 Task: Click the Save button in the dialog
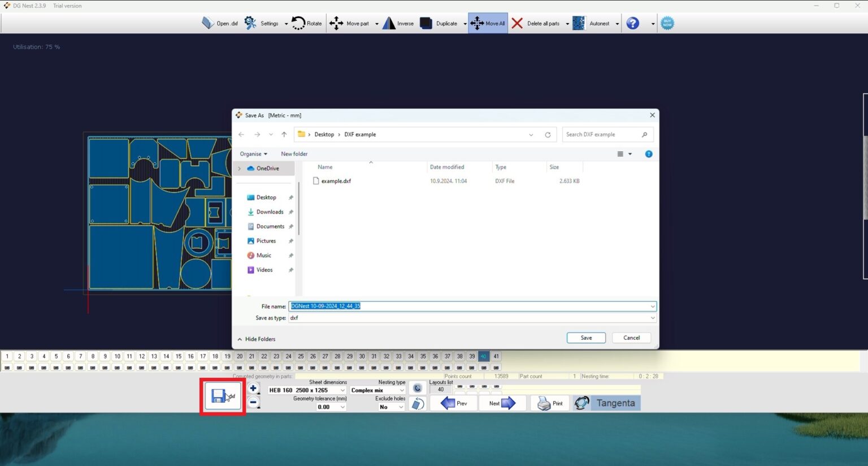pyautogui.click(x=586, y=338)
